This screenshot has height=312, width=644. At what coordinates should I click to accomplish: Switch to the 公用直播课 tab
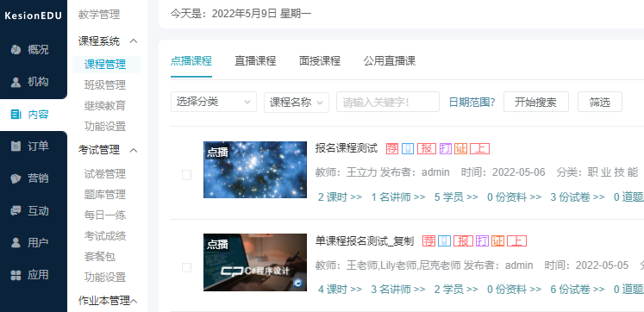coord(390,61)
